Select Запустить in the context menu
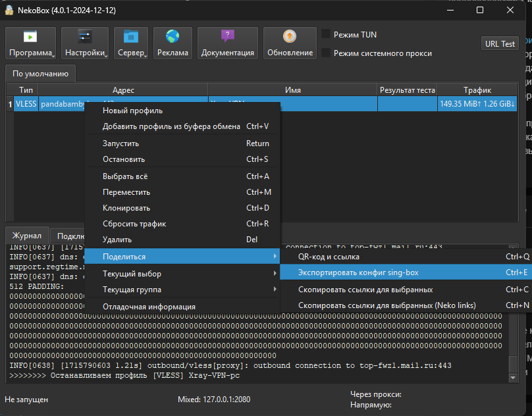532x416 pixels. click(182, 143)
